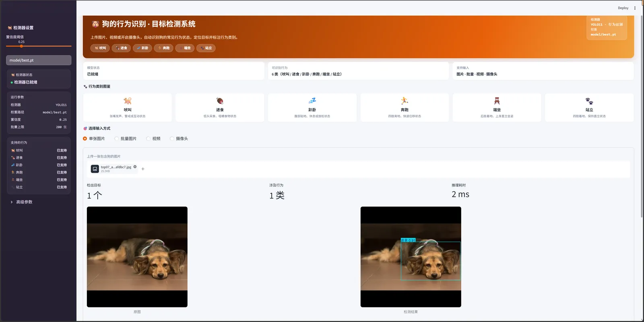Click the dog face icon beside page title

(x=95, y=24)
